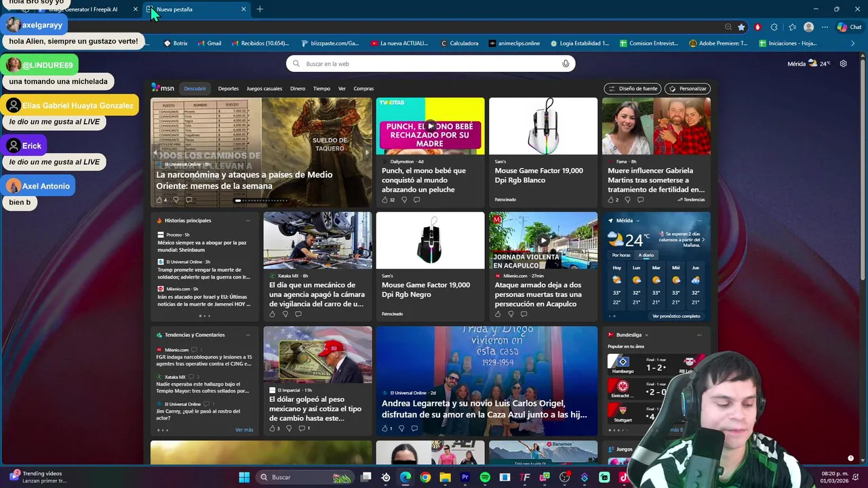Screen dimensions: 868x488
Task: Click the Personalizar button
Action: (688, 89)
